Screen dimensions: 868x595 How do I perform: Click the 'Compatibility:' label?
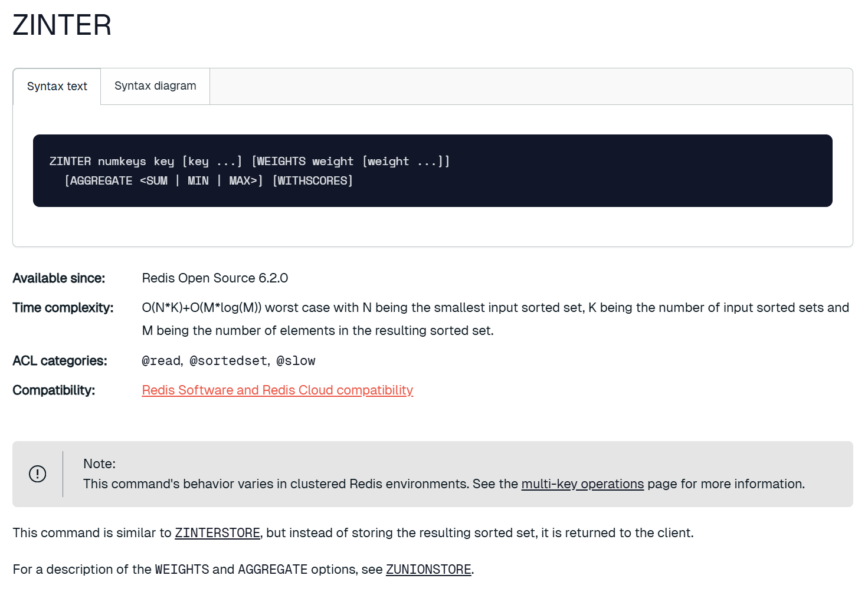(54, 390)
